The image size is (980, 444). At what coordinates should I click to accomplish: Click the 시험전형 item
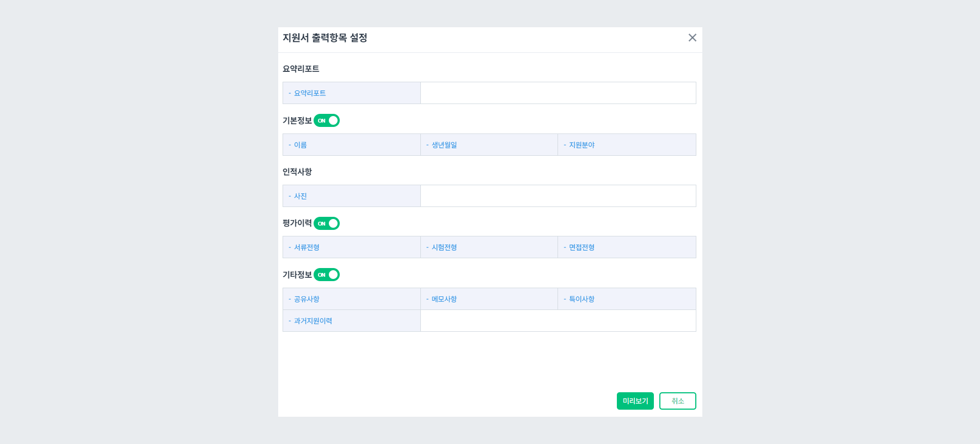(489, 247)
